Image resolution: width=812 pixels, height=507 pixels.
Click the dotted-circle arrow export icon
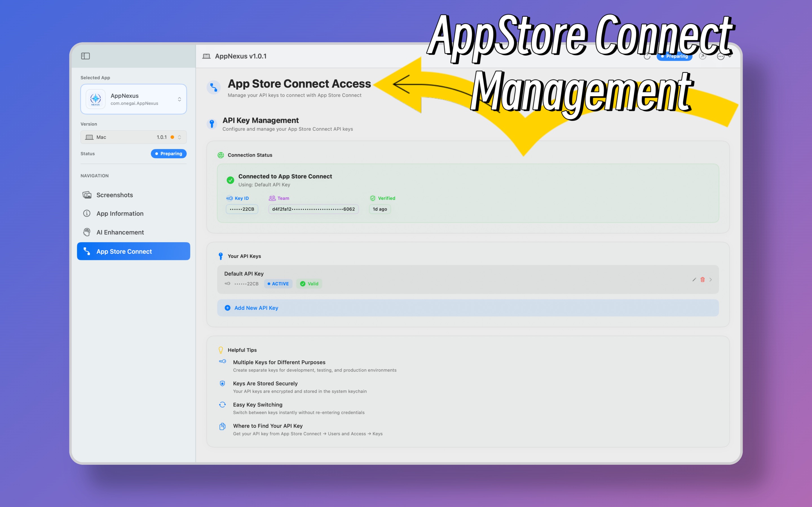coord(702,56)
